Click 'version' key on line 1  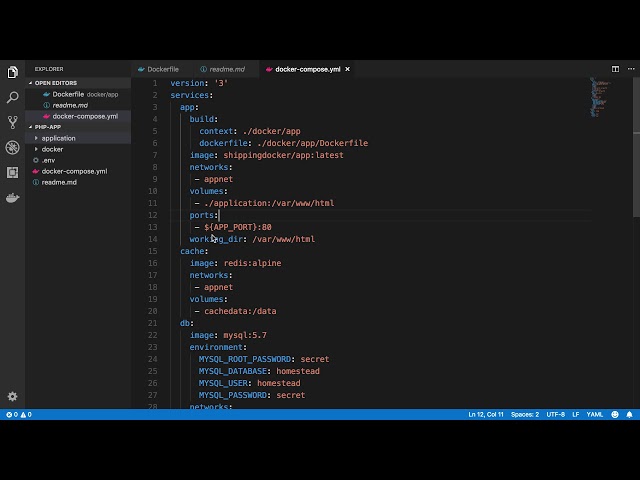click(x=187, y=83)
